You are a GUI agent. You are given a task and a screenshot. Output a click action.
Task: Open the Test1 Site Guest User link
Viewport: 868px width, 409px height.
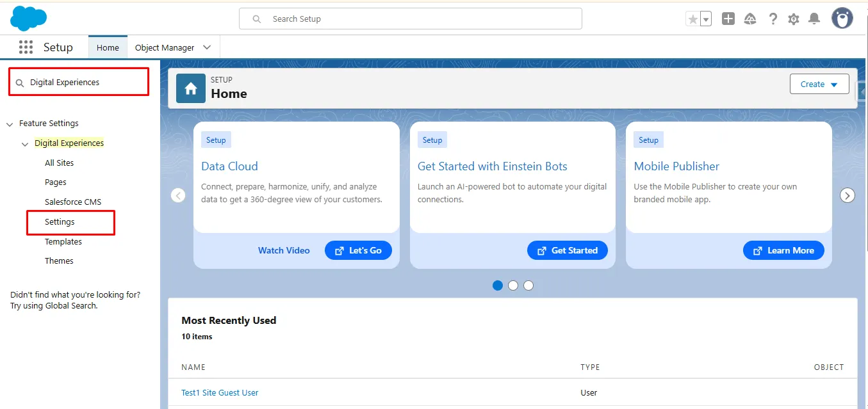tap(220, 392)
